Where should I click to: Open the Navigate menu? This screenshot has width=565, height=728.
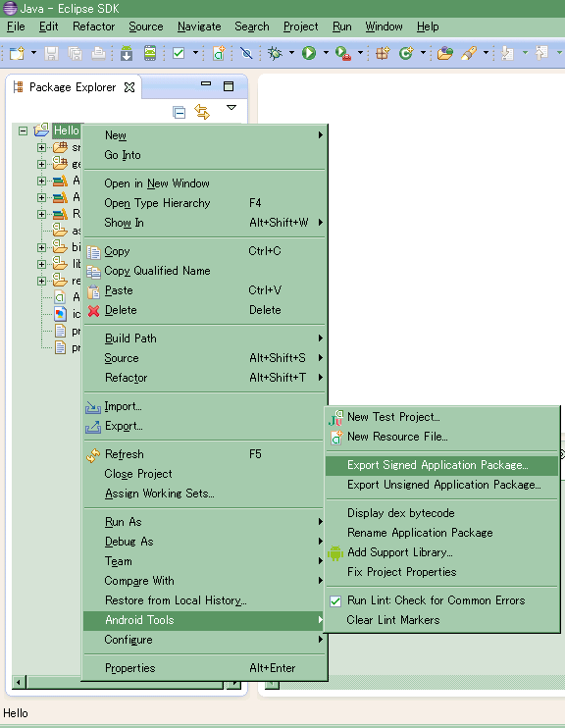[199, 26]
